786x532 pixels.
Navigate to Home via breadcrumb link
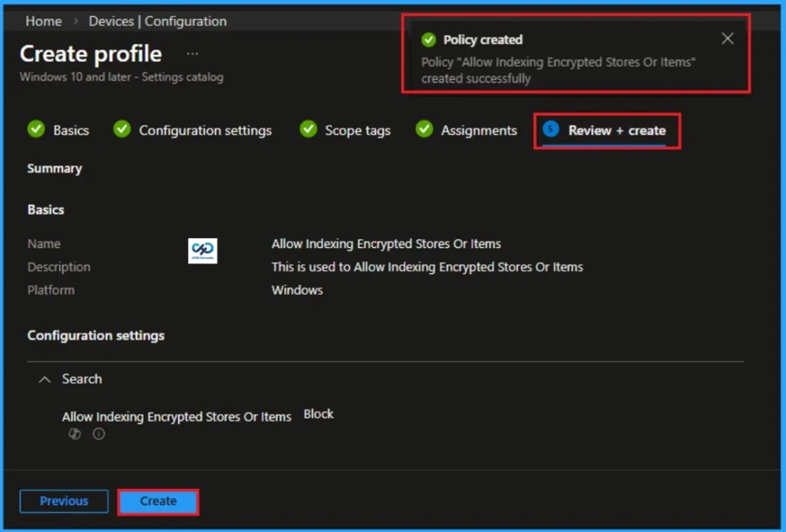pyautogui.click(x=43, y=21)
